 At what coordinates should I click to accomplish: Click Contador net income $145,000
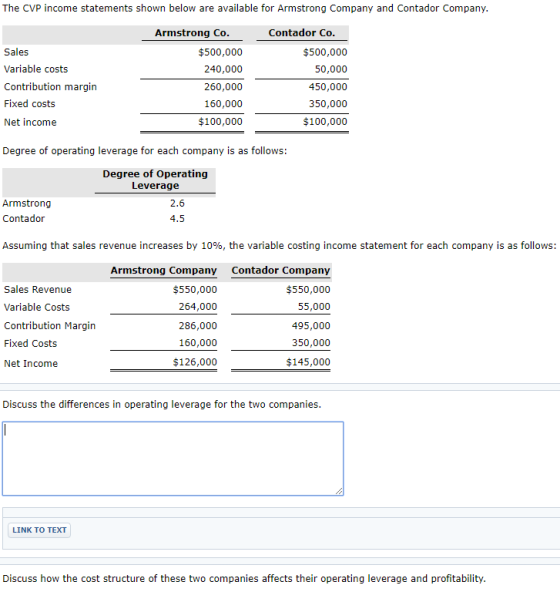(308, 362)
